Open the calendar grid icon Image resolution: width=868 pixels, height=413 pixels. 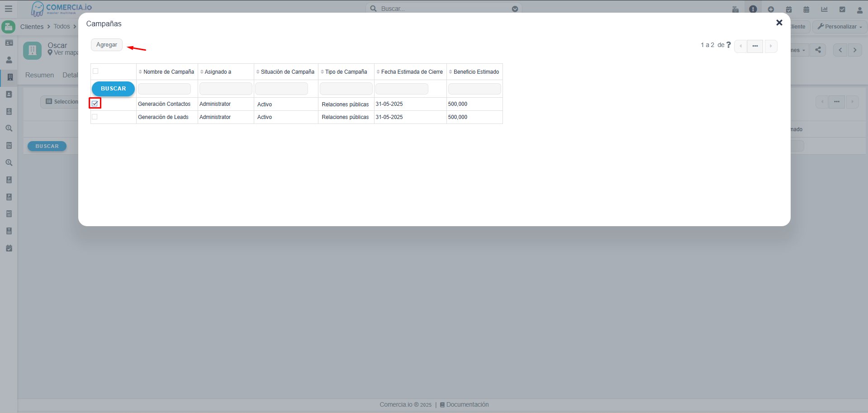pyautogui.click(x=806, y=9)
